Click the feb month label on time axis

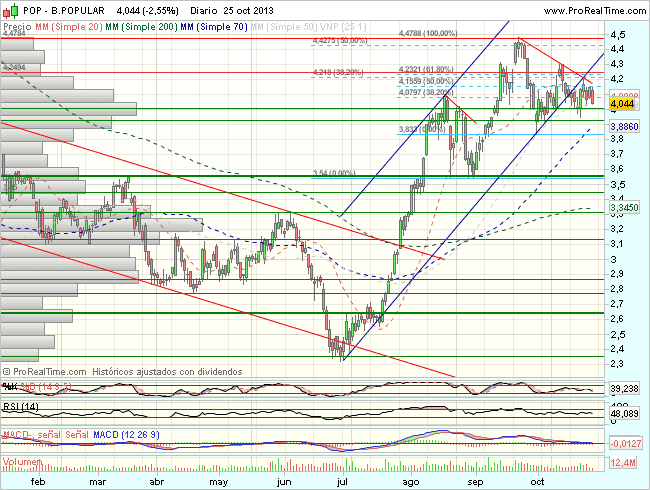pos(38,482)
